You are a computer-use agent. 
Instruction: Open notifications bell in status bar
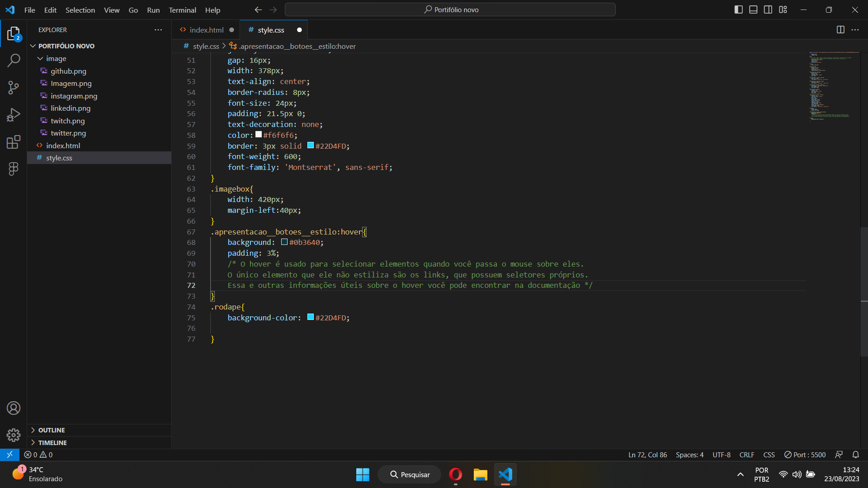tap(856, 455)
